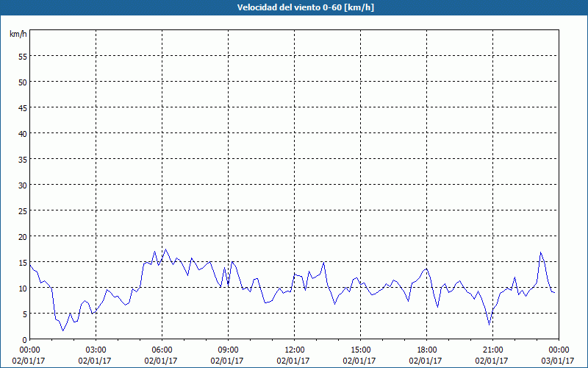Click the 45 y-axis label
The image size is (588, 368).
(x=23, y=107)
